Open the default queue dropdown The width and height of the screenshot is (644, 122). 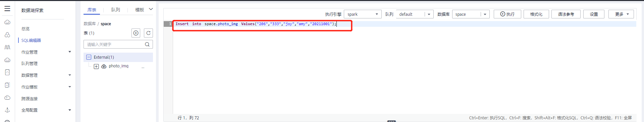415,14
